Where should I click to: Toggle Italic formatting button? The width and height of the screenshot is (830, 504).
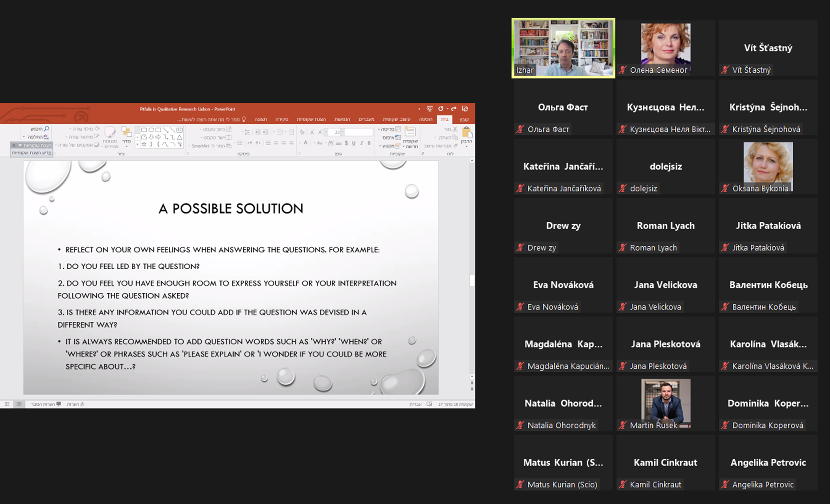pyautogui.click(x=361, y=143)
